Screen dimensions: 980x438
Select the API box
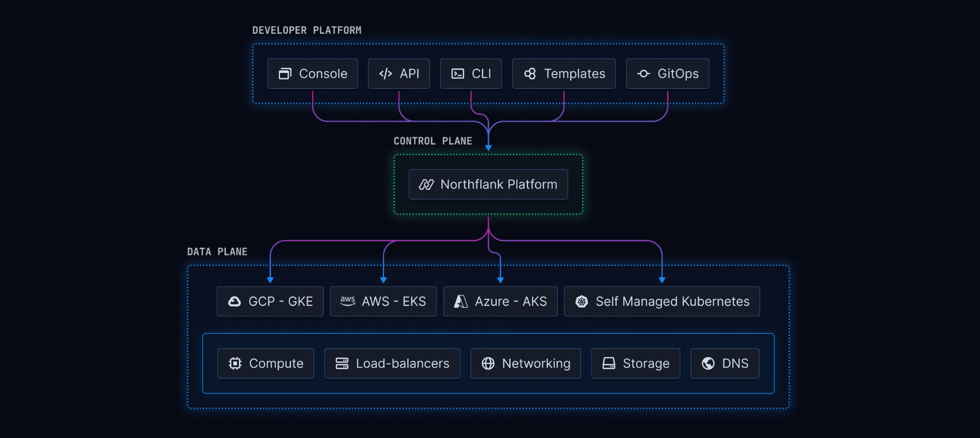pyautogui.click(x=399, y=74)
